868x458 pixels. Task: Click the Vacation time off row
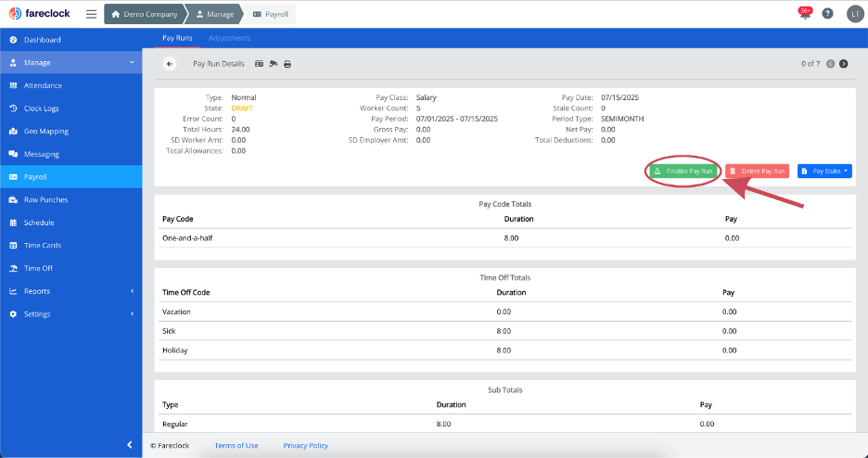pos(504,312)
